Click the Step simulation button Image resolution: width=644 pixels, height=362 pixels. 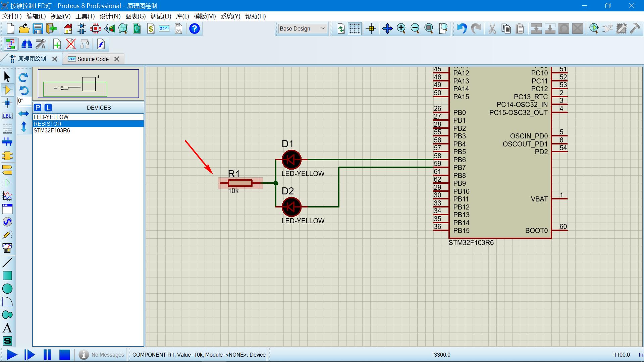tap(29, 355)
